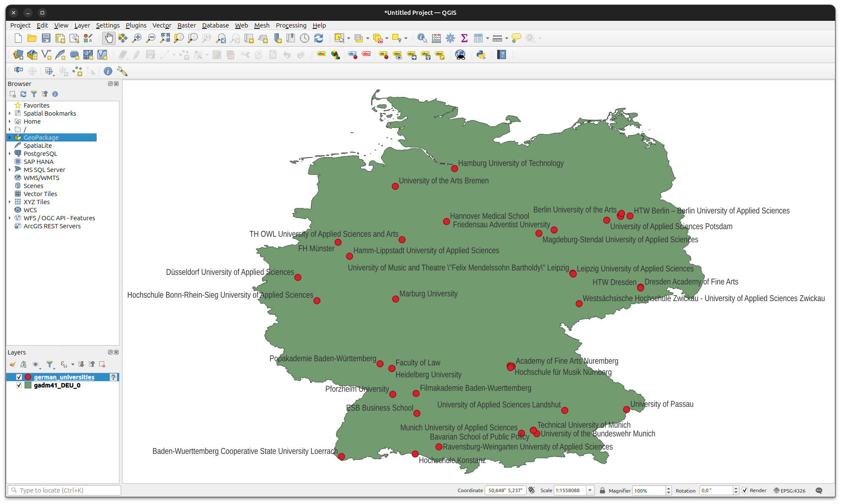Open the Help contents icon

(x=502, y=55)
